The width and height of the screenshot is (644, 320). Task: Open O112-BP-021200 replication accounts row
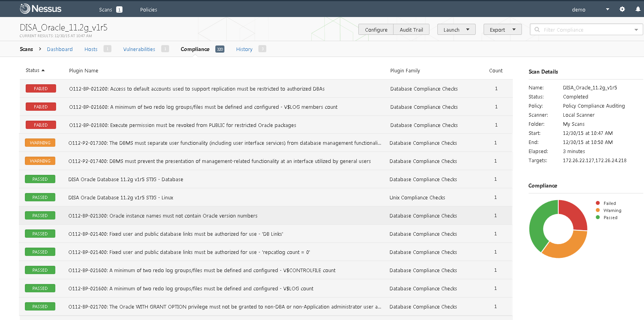266,89
